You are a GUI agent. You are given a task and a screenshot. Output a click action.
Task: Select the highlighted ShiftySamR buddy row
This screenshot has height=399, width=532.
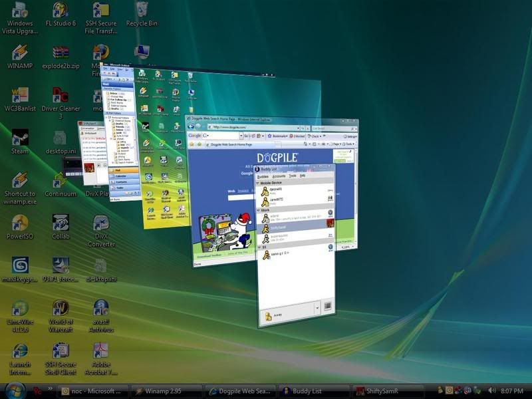[295, 227]
